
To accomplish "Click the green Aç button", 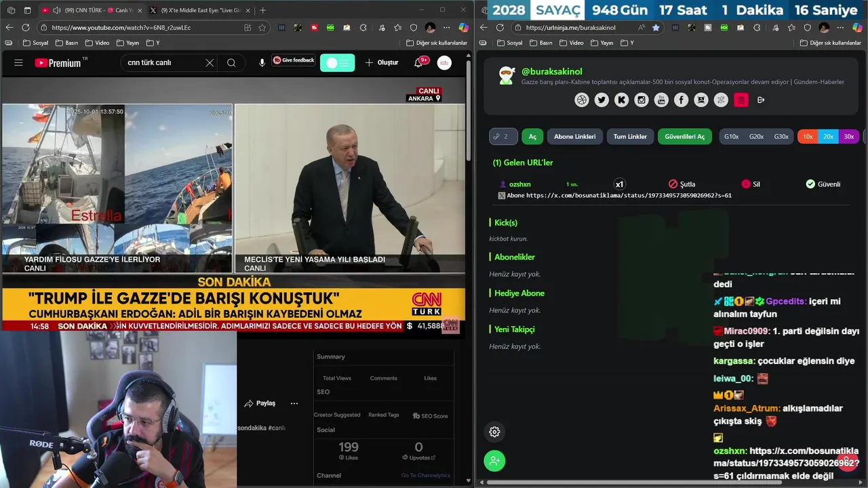I will click(532, 136).
